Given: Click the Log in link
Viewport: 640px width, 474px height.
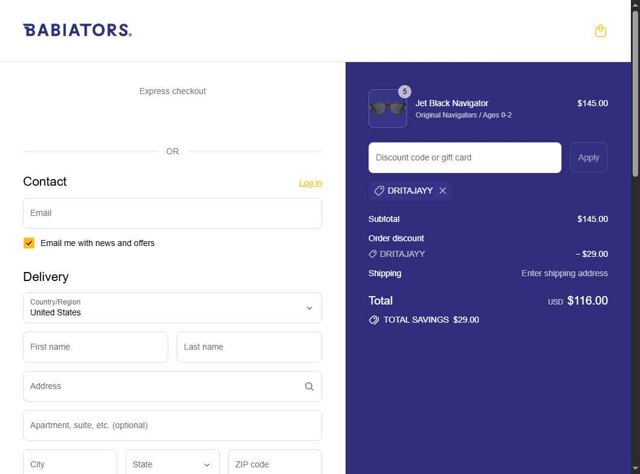Looking at the screenshot, I should 310,183.
